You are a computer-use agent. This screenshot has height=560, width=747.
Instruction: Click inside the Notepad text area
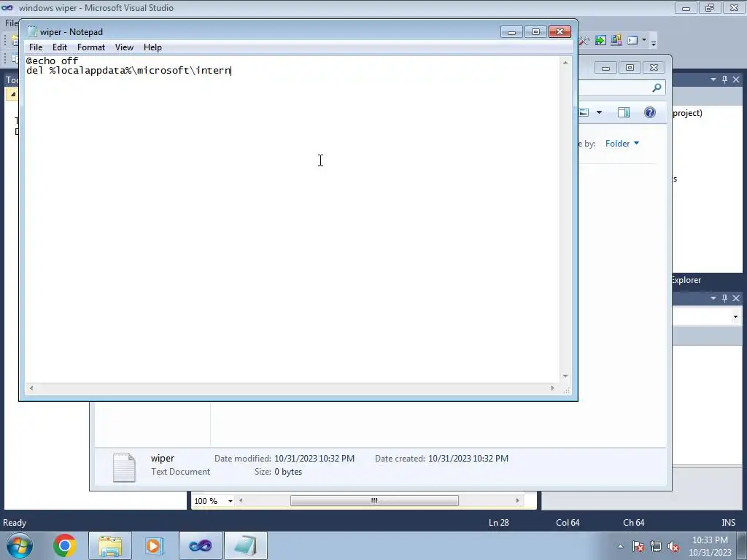293,219
